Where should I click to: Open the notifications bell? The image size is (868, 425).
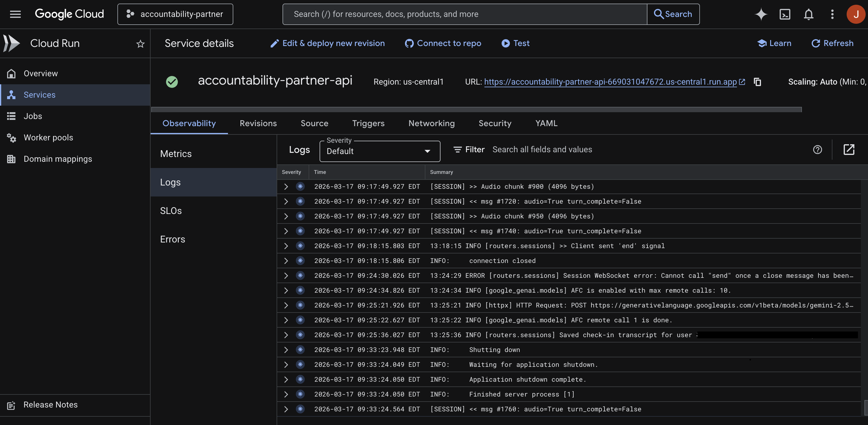808,14
